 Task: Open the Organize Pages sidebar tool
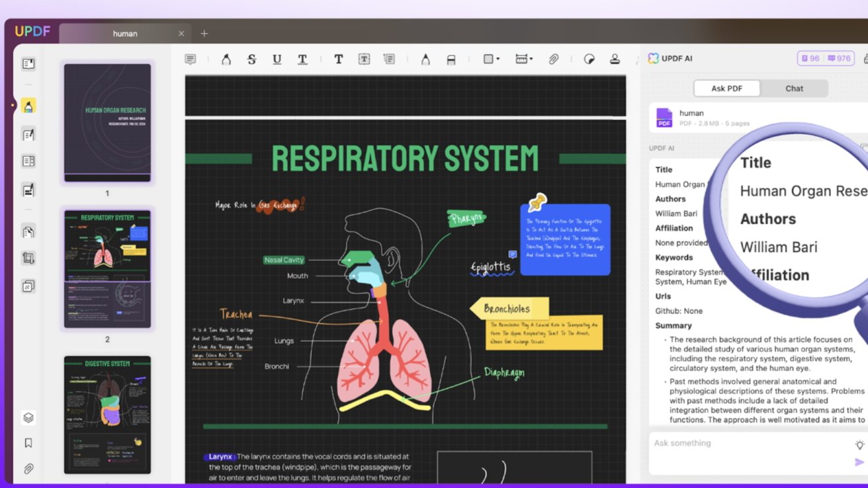[28, 232]
